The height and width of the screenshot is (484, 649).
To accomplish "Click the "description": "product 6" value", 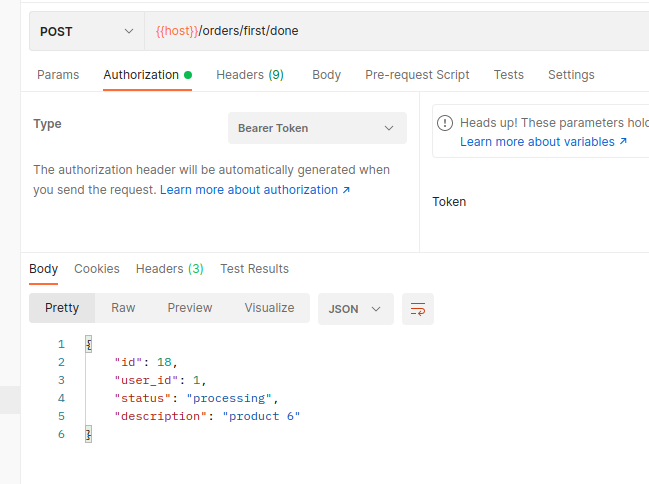I will [x=261, y=416].
